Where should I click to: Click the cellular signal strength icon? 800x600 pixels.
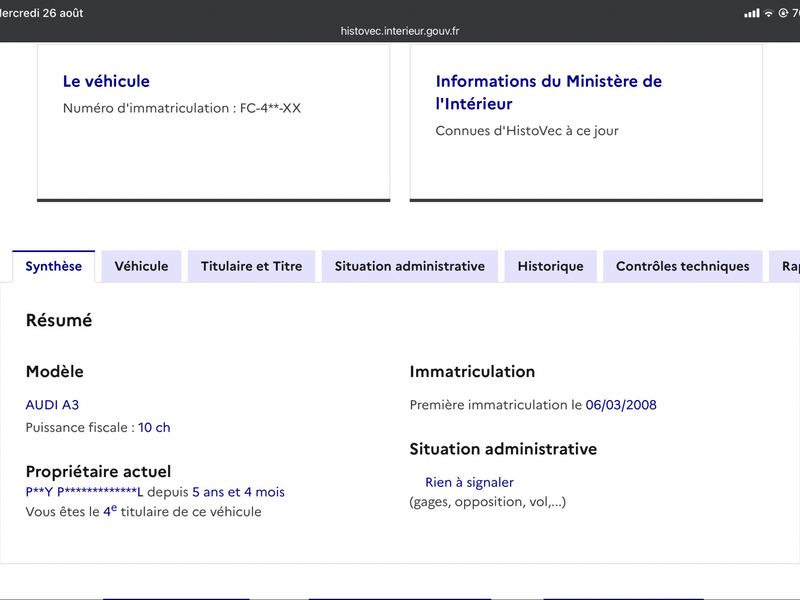pyautogui.click(x=752, y=13)
